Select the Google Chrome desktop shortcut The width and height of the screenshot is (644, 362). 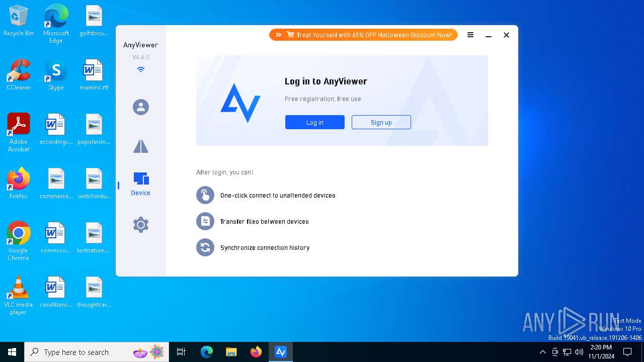tap(19, 241)
